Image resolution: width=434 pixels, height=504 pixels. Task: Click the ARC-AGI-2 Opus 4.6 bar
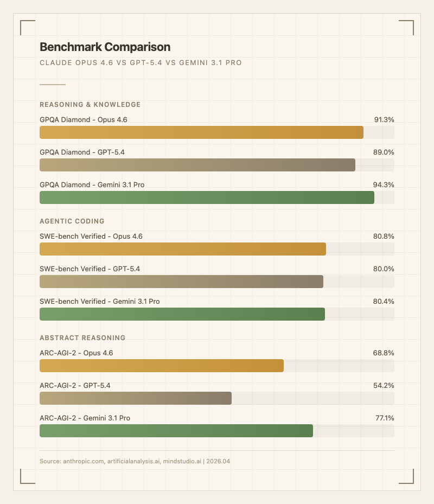point(162,366)
